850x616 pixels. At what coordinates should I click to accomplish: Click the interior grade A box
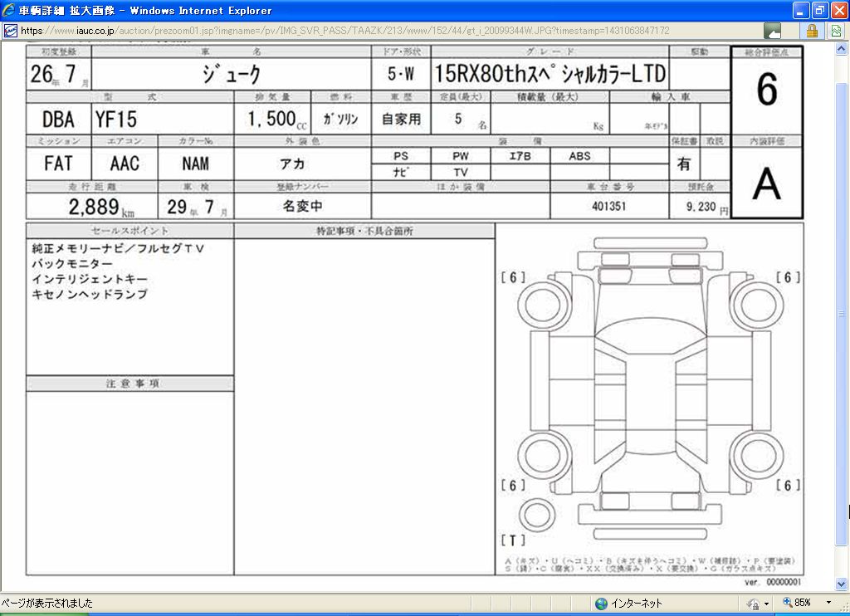pos(766,184)
